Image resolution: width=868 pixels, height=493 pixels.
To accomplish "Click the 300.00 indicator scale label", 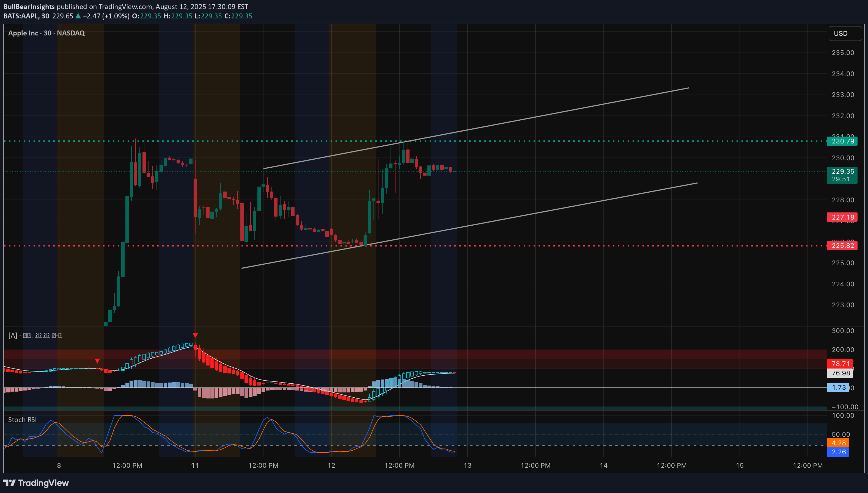I will click(843, 331).
